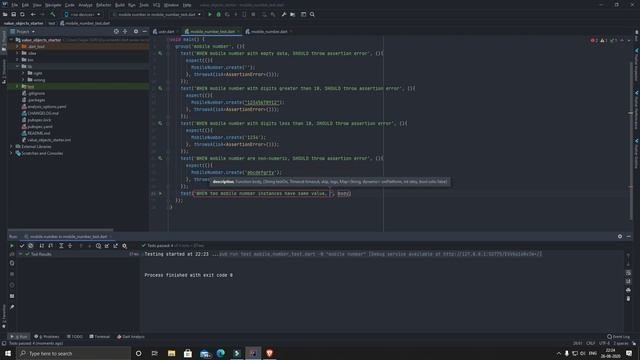Click Expand All icon in test results toolbar

coord(61,246)
